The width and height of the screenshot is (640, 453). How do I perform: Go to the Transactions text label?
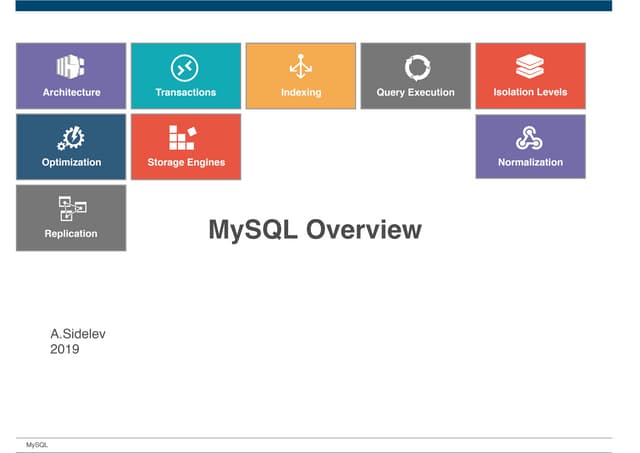(x=185, y=93)
